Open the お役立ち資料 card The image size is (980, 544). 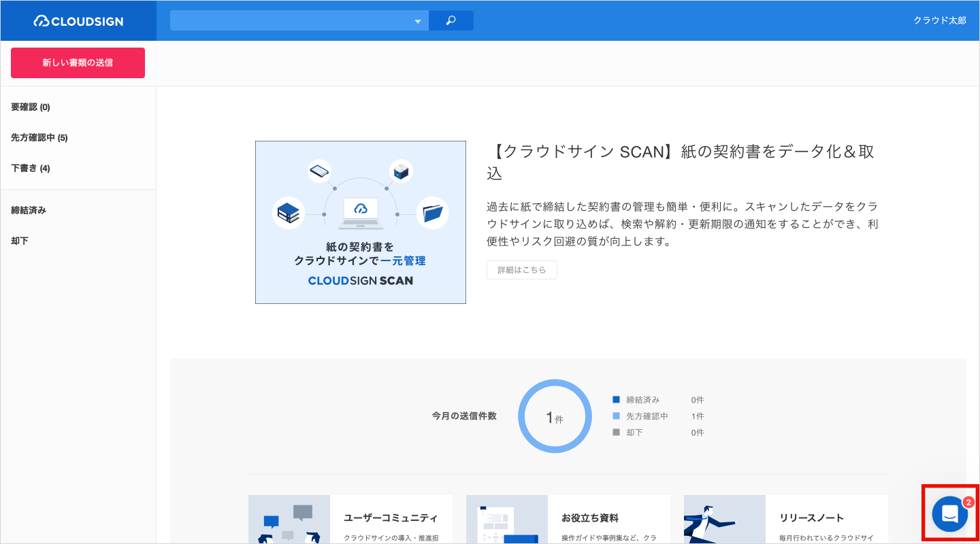point(568,520)
